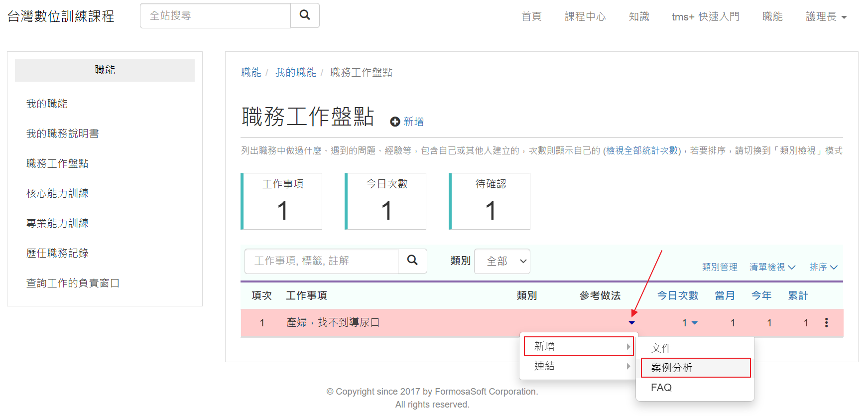The image size is (868, 418).
Task: Choose 文件 from the submenu
Action: (695, 348)
